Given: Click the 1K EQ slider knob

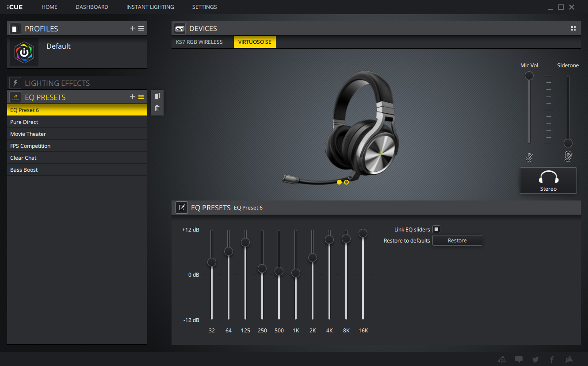Looking at the screenshot, I should [296, 273].
